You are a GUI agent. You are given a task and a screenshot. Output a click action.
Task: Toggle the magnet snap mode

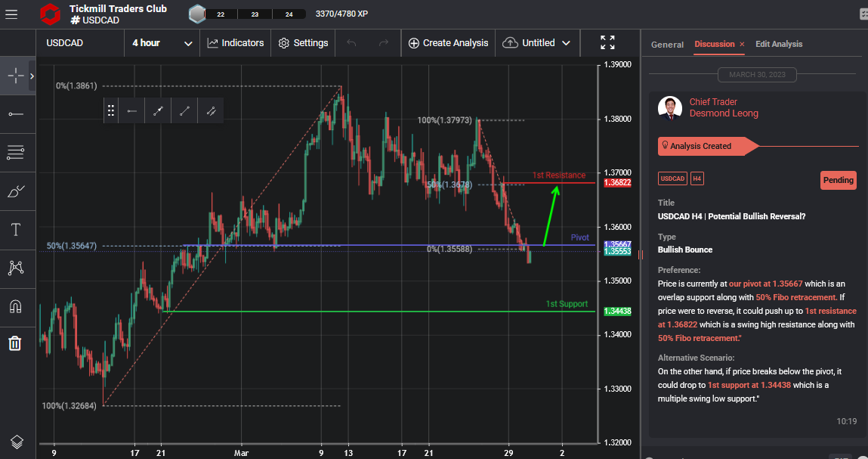pyautogui.click(x=16, y=306)
